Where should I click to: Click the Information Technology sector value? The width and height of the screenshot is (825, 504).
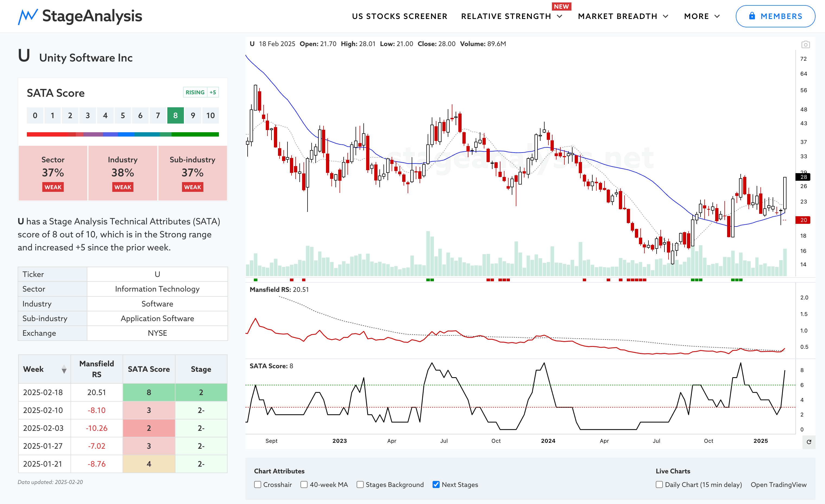pyautogui.click(x=157, y=289)
